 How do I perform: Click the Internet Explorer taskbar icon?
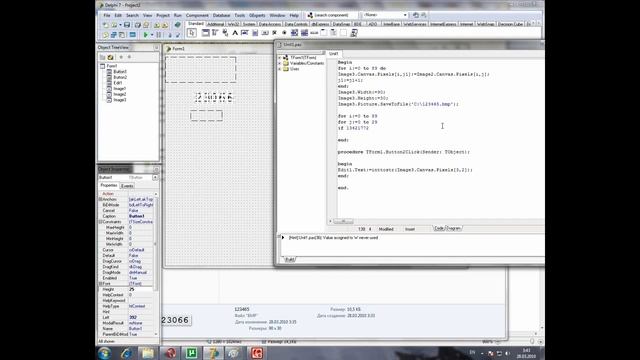click(x=126, y=353)
